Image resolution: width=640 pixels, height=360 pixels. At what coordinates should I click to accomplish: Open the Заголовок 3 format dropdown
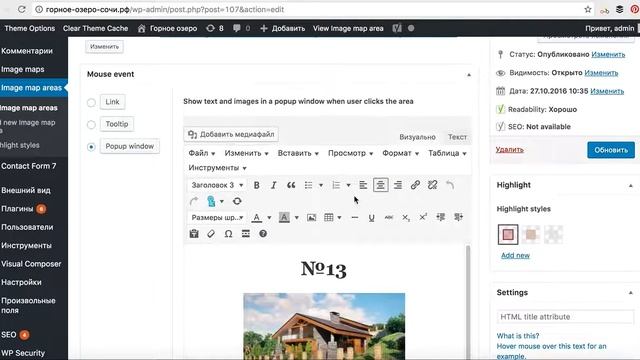[217, 185]
